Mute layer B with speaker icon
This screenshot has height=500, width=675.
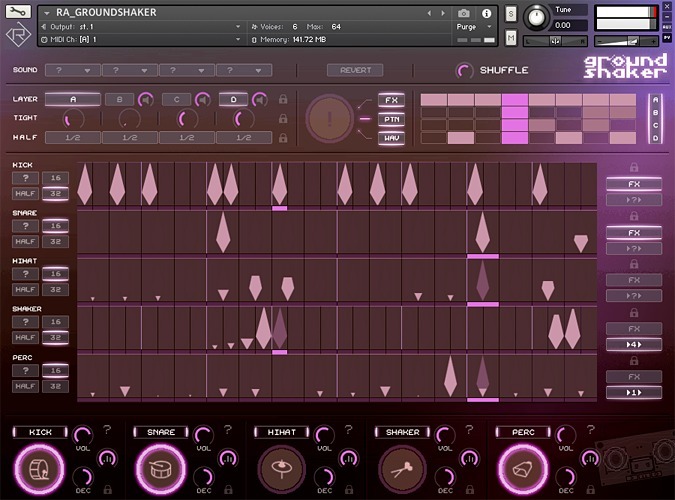point(146,100)
